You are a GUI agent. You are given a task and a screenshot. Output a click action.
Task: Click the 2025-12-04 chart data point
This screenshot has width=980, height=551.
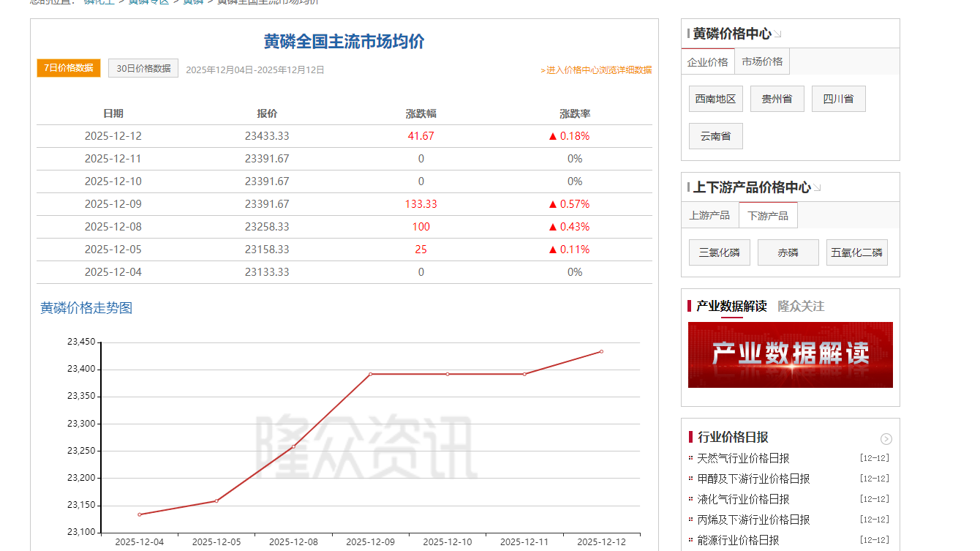click(140, 514)
